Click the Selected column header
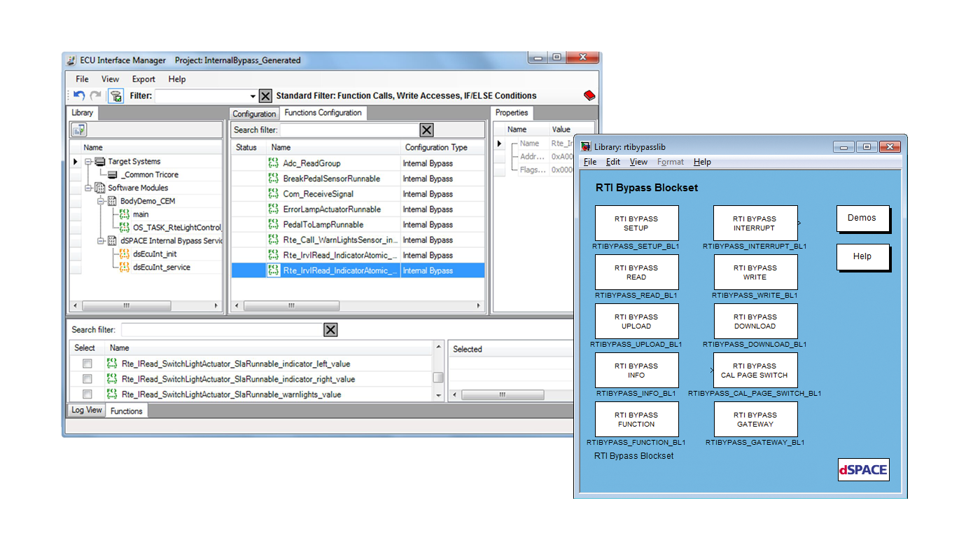The width and height of the screenshot is (980, 552). pyautogui.click(x=511, y=349)
